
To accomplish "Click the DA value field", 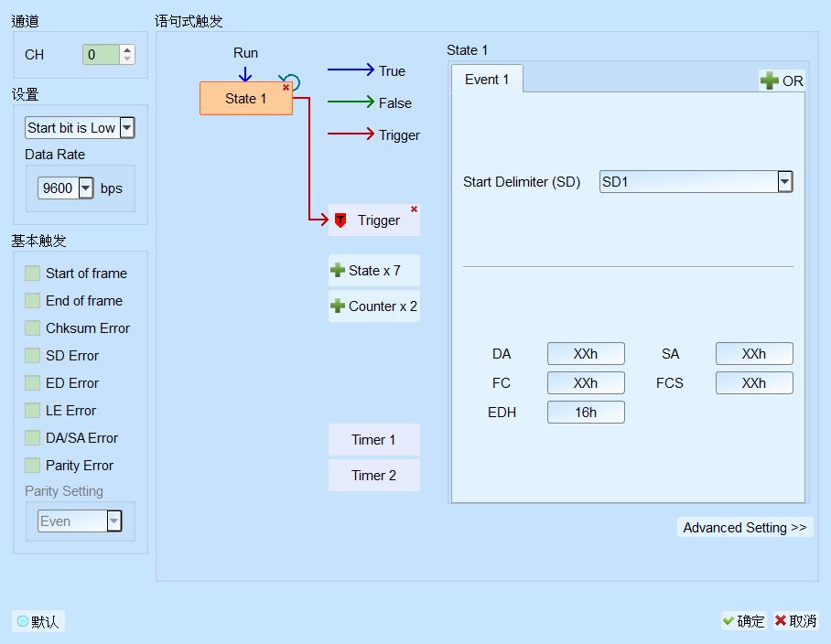I will pyautogui.click(x=586, y=354).
